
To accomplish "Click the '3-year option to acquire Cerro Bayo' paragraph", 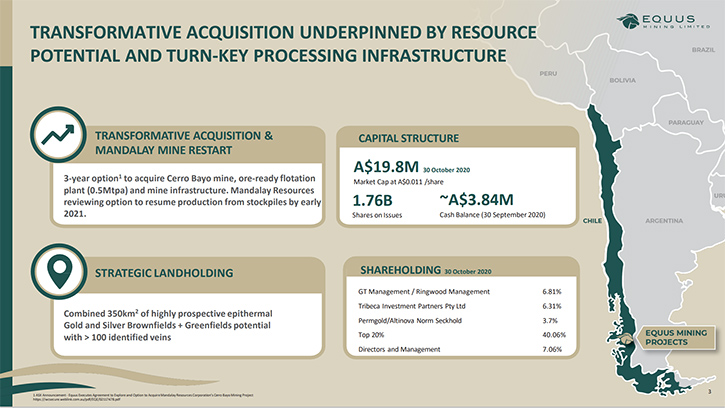I will (192, 196).
